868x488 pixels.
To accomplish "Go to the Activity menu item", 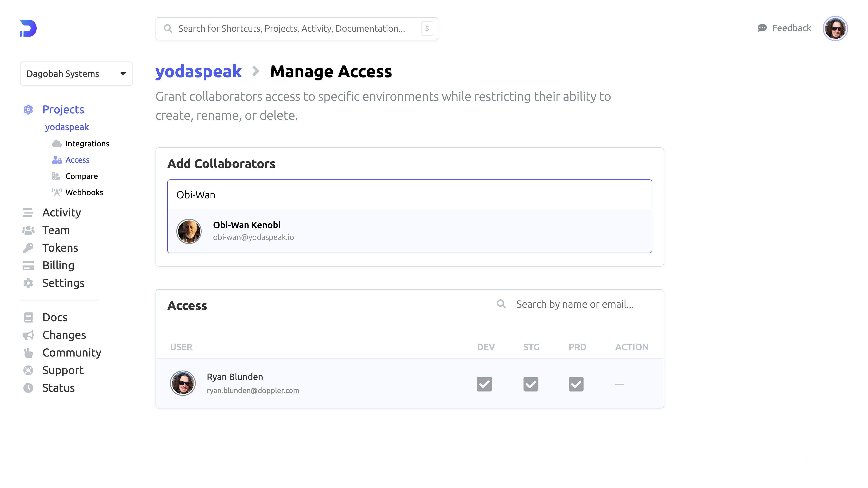I will (x=61, y=213).
